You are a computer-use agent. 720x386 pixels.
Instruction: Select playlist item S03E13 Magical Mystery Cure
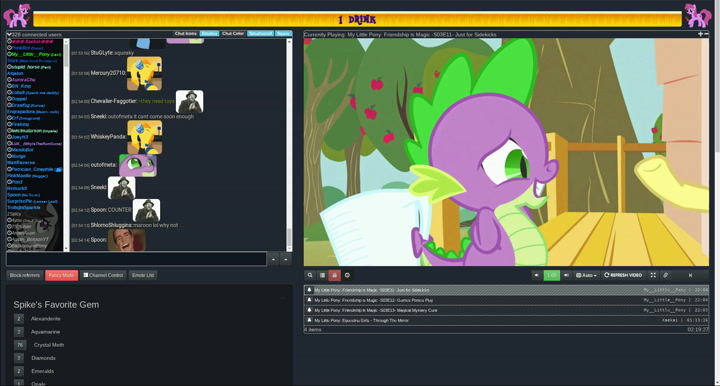pos(506,310)
